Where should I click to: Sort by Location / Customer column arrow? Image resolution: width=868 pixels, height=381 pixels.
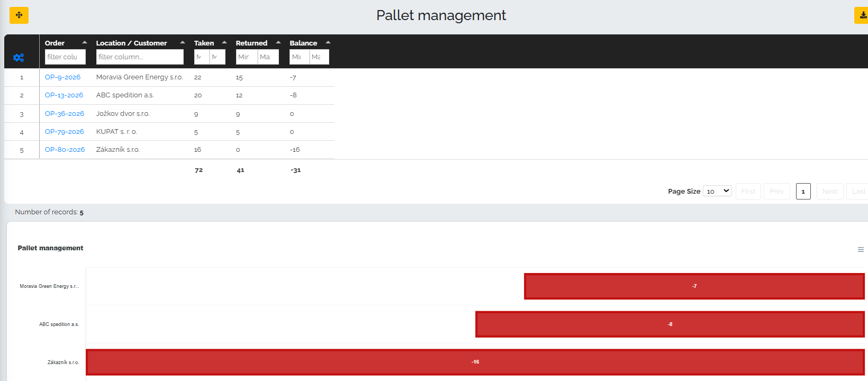click(183, 42)
